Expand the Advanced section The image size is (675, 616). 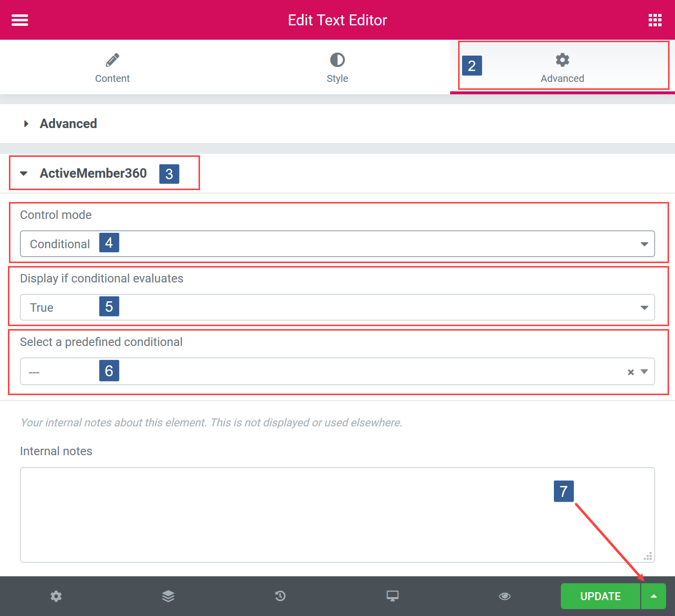click(68, 124)
